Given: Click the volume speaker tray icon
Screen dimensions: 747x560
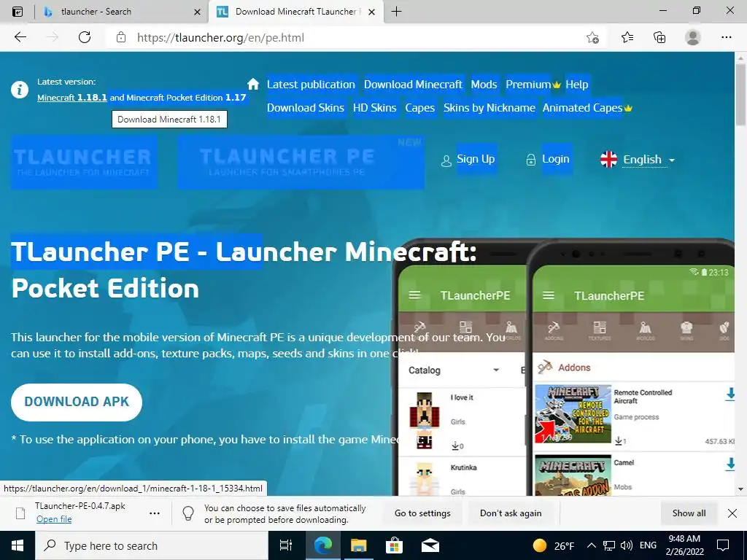Looking at the screenshot, I should tap(627, 545).
